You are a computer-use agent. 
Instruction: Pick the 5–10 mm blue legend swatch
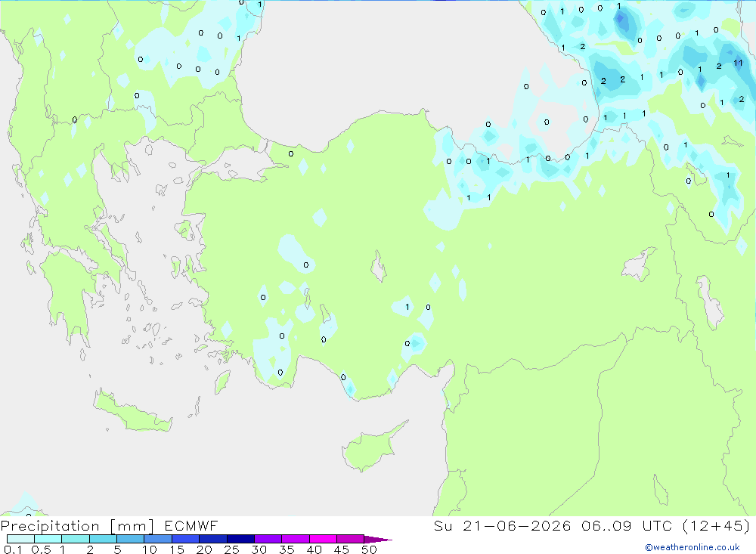tap(130, 539)
